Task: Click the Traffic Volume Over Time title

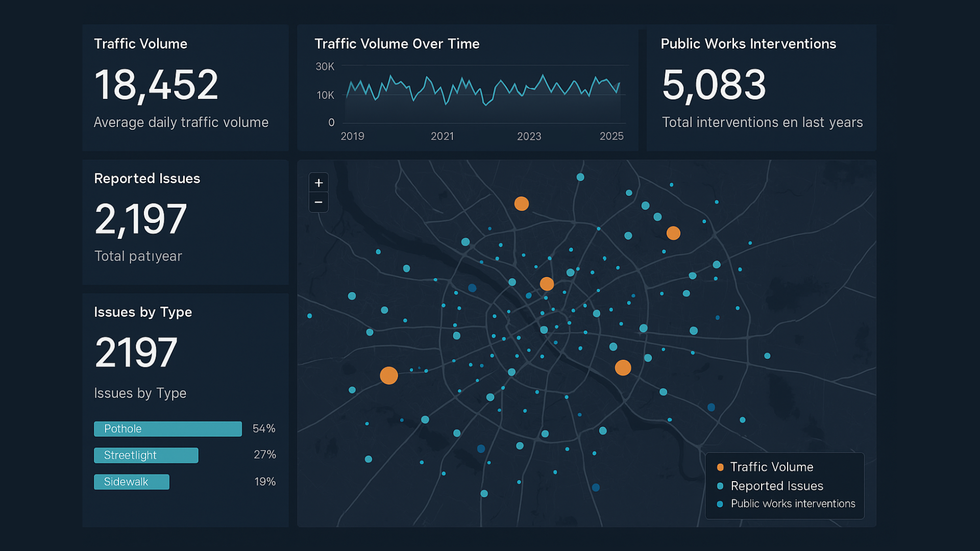Action: (x=397, y=44)
